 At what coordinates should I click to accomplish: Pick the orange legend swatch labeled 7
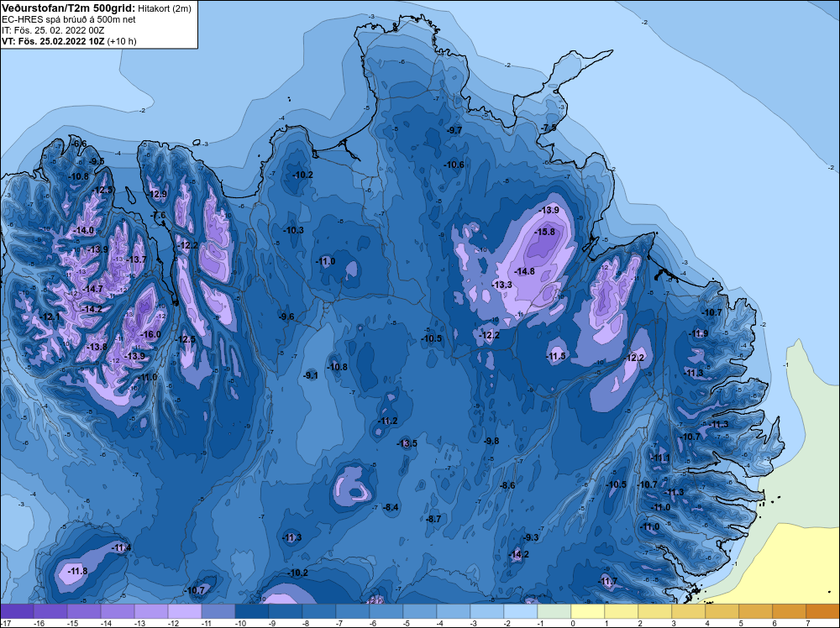click(x=823, y=611)
